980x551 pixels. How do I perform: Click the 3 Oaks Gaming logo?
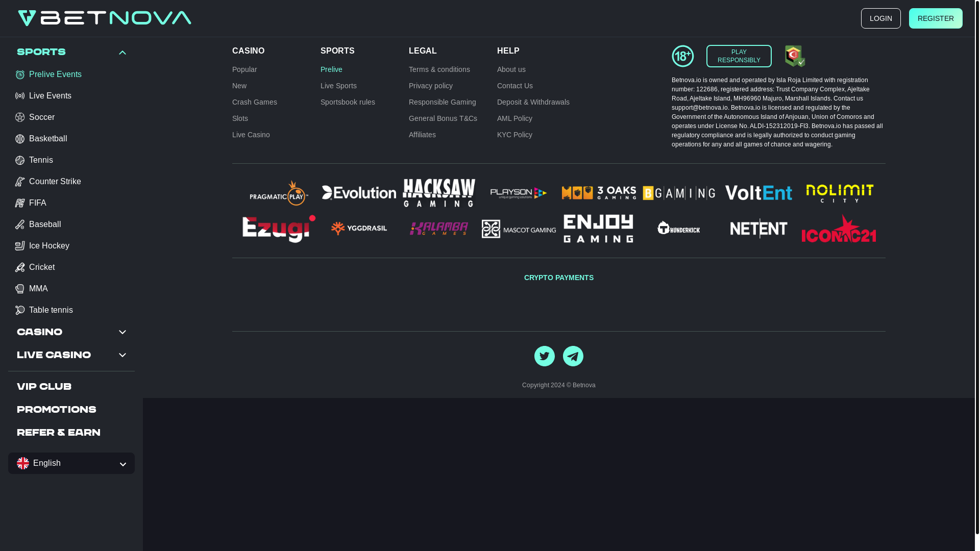click(x=599, y=193)
